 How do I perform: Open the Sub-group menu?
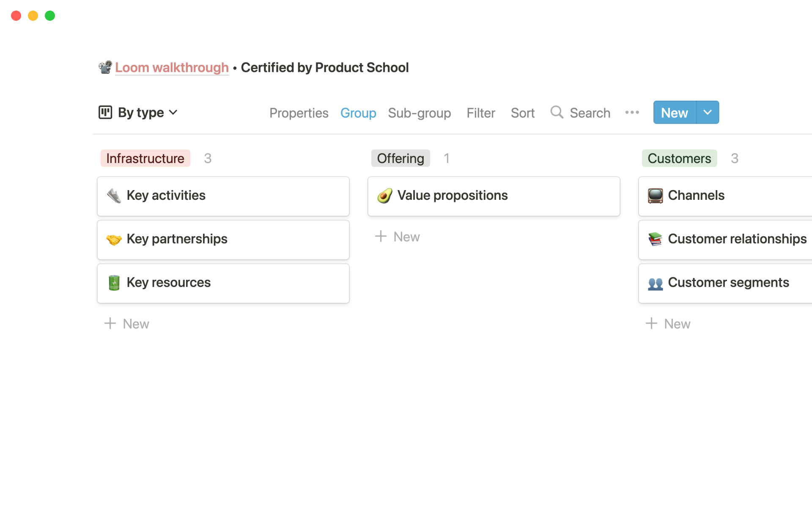(419, 113)
